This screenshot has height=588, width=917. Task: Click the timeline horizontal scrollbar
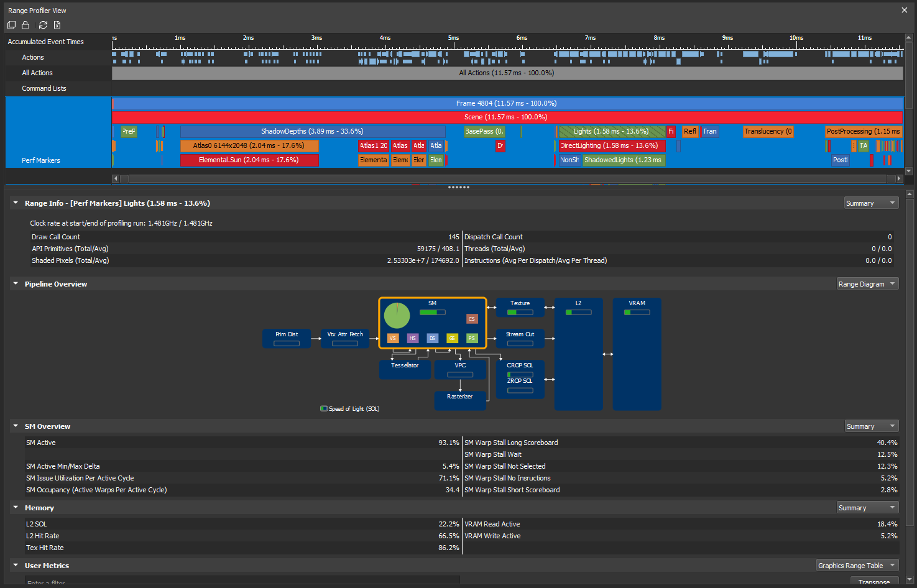tap(507, 178)
